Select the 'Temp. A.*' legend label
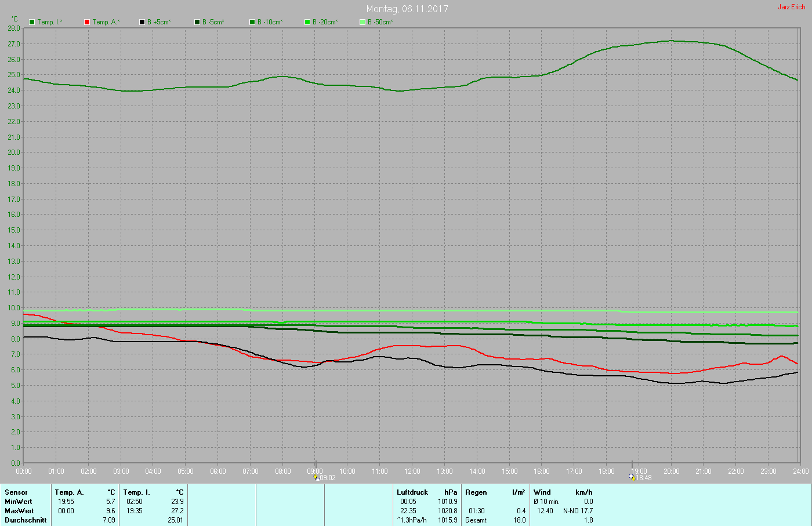 106,22
